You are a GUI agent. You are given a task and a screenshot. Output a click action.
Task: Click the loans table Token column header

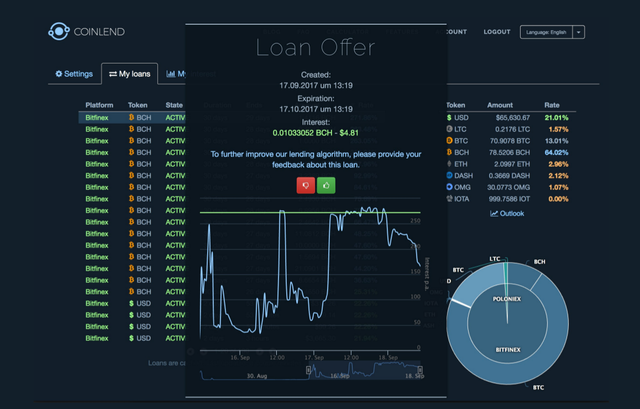point(138,105)
